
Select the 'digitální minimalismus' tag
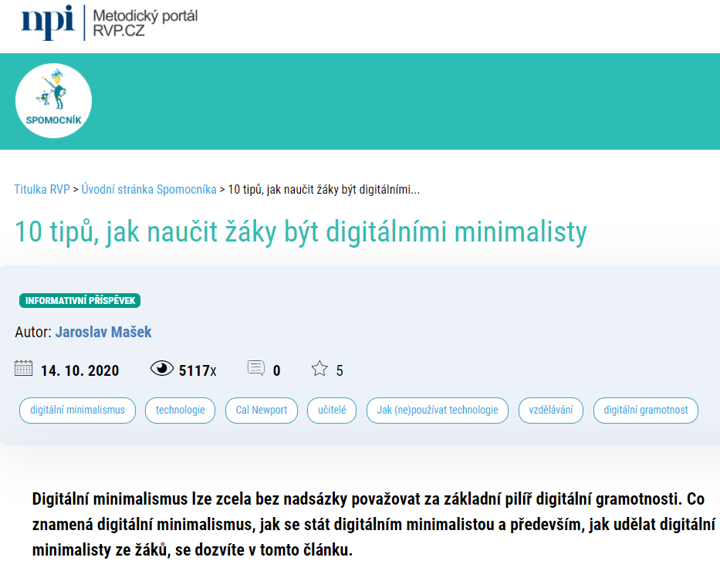(x=77, y=411)
